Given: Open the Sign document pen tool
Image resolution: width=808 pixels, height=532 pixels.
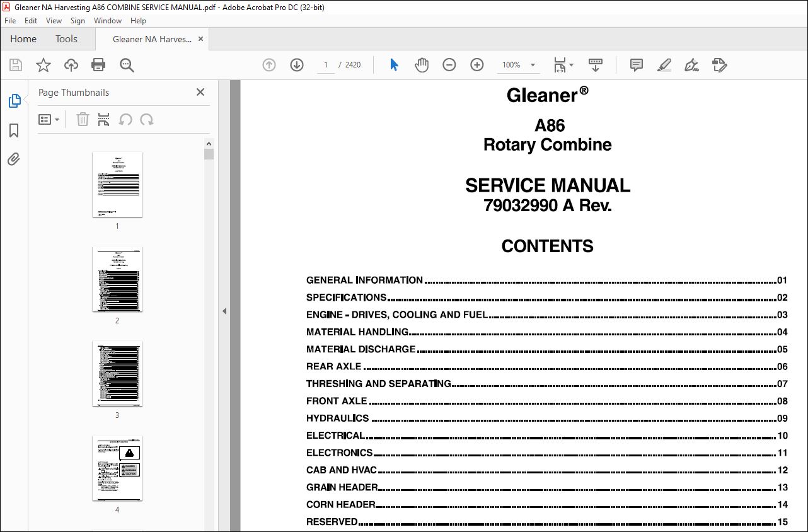Looking at the screenshot, I should [x=691, y=65].
